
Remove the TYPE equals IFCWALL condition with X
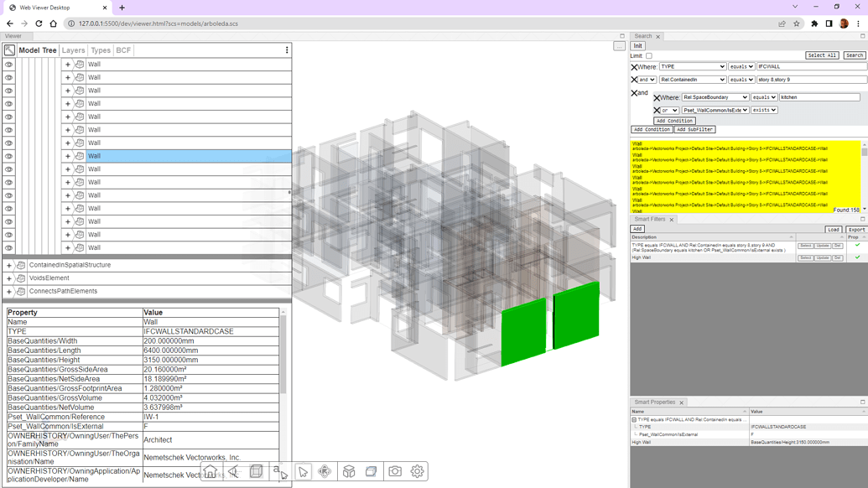click(634, 67)
